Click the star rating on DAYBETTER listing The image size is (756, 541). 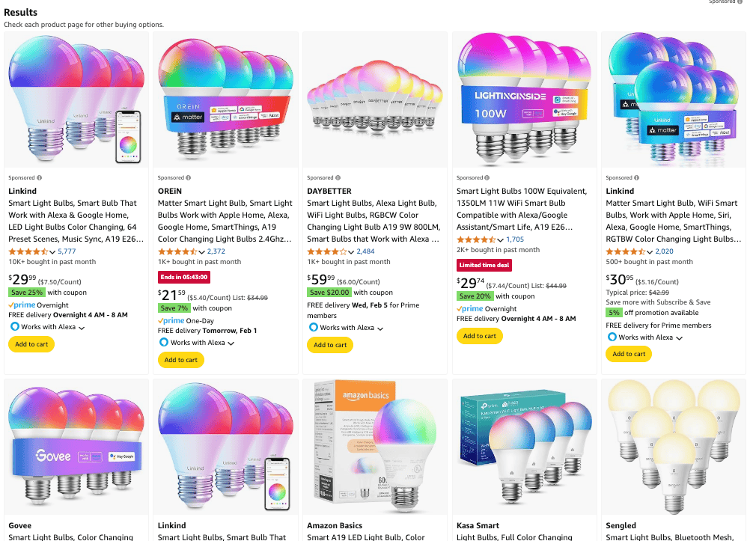click(x=327, y=251)
